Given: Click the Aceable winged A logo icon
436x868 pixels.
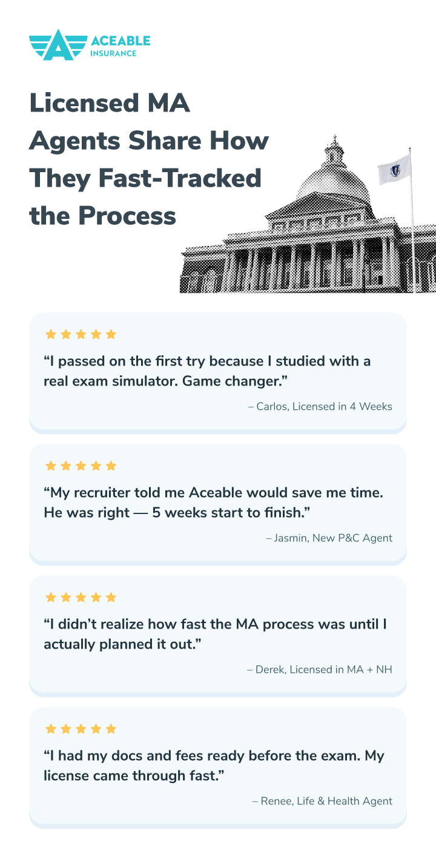Looking at the screenshot, I should click(58, 45).
